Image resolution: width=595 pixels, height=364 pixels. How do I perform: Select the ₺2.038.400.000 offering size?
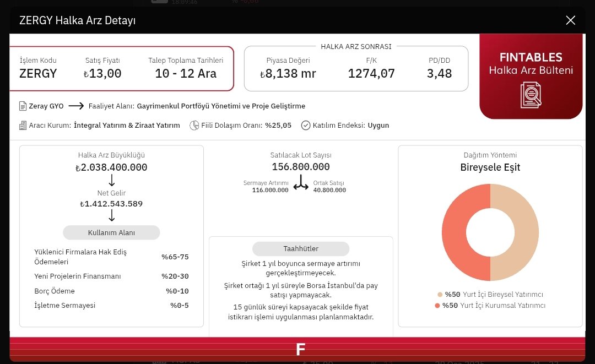pos(111,167)
